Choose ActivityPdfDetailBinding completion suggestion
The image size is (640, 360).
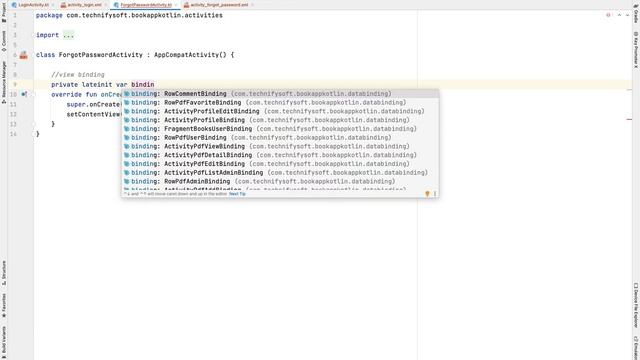[280, 155]
